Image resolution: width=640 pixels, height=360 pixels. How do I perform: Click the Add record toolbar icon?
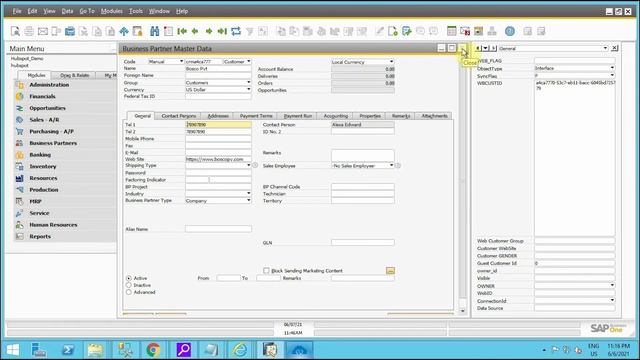coord(168,31)
